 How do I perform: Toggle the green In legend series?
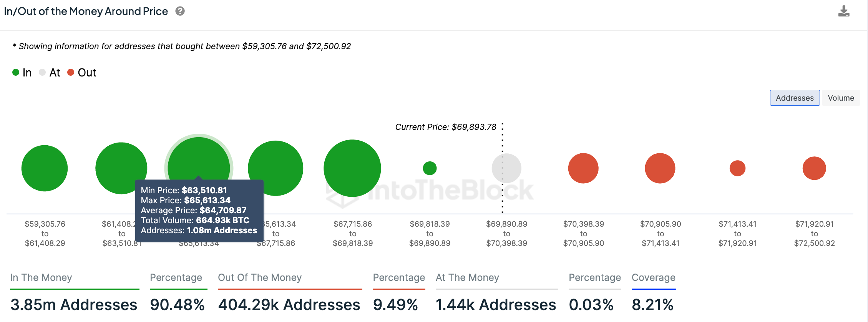coord(22,73)
